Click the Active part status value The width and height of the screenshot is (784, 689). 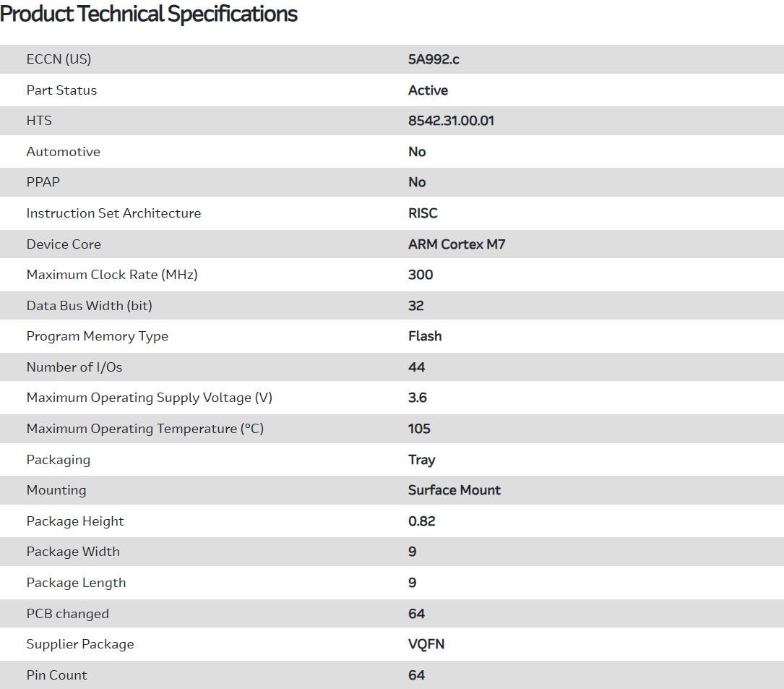(x=428, y=90)
